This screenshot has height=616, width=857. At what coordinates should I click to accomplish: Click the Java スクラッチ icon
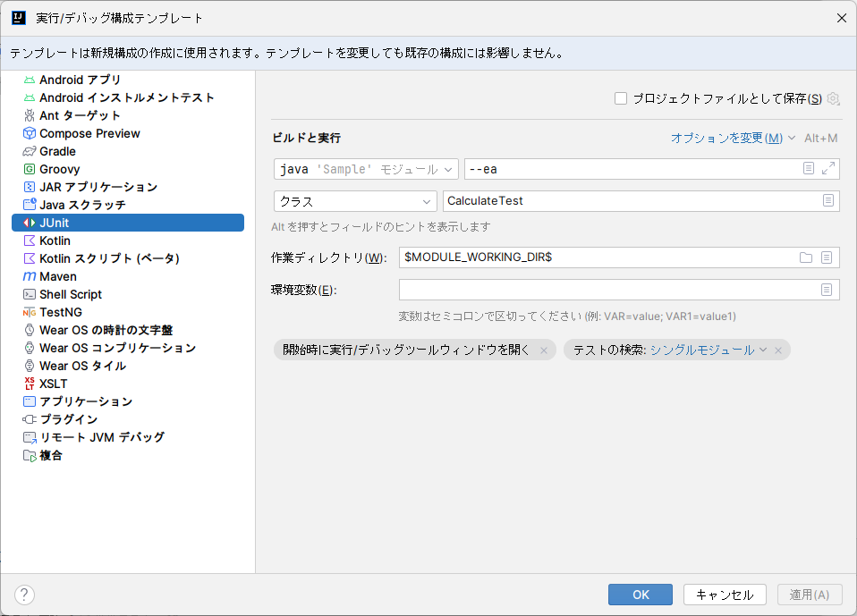point(30,206)
